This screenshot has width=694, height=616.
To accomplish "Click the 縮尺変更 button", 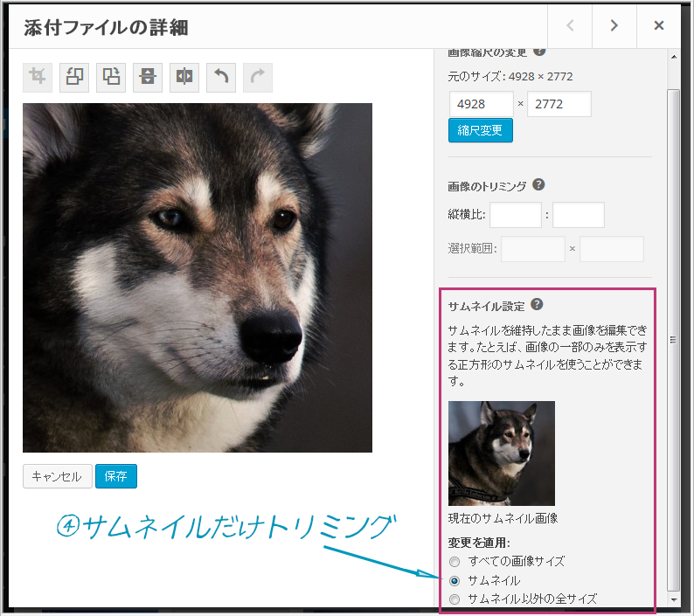I will coord(480,130).
